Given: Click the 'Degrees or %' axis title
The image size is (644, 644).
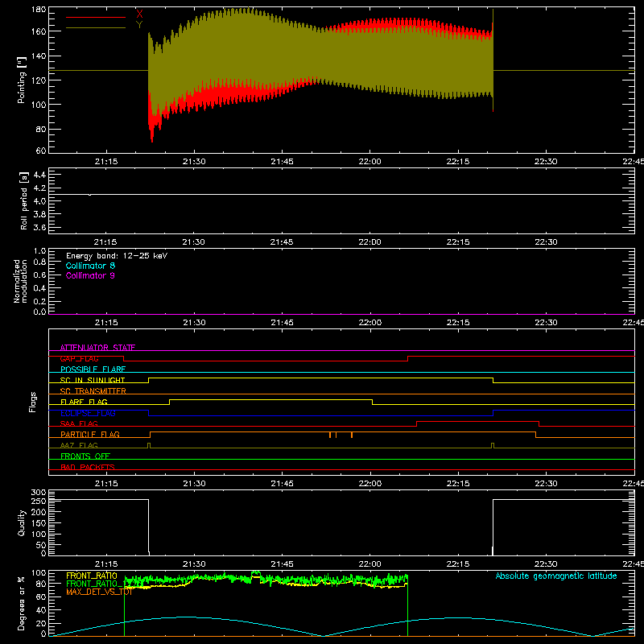Looking at the screenshot, I should (22, 604).
